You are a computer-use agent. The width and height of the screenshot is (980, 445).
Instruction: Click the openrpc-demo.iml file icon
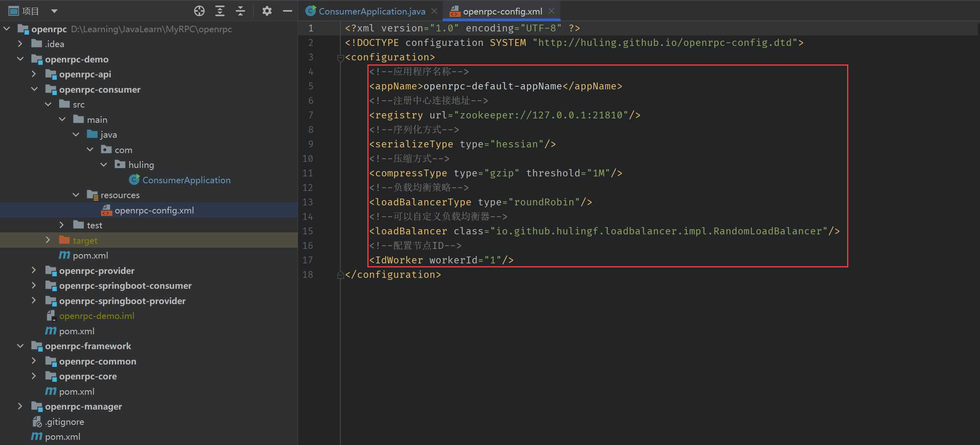pyautogui.click(x=51, y=316)
